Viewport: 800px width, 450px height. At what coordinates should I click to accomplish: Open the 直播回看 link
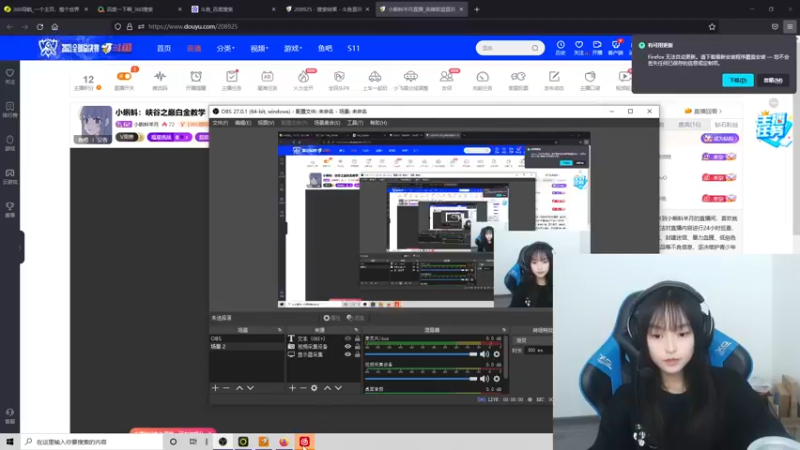704,111
